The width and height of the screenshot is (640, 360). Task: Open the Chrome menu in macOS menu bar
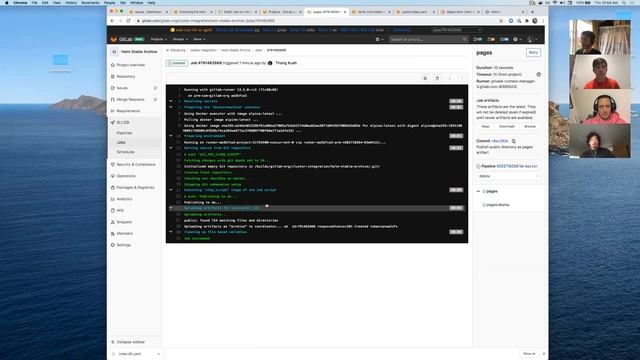(20, 2)
